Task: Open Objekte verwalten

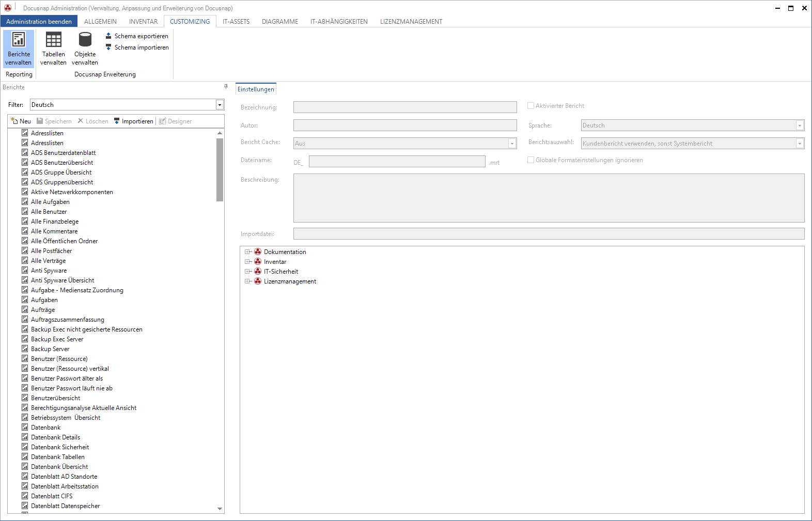Action: click(85, 49)
